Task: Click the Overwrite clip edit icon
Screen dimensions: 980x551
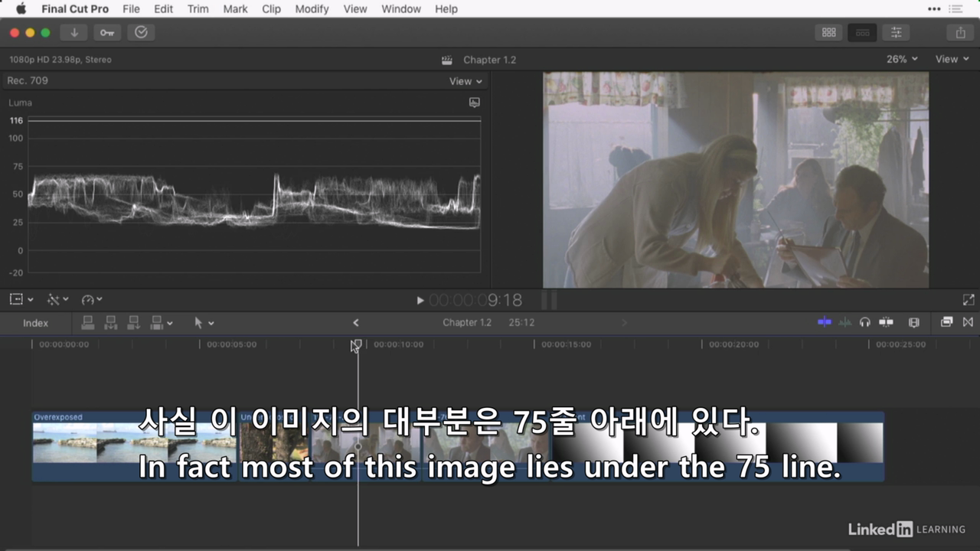Action: pos(157,323)
